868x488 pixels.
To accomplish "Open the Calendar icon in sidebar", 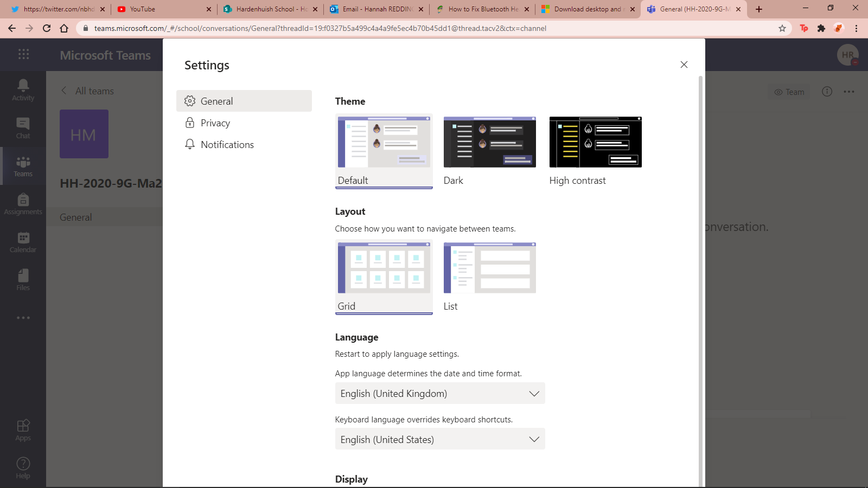I will click(x=23, y=242).
